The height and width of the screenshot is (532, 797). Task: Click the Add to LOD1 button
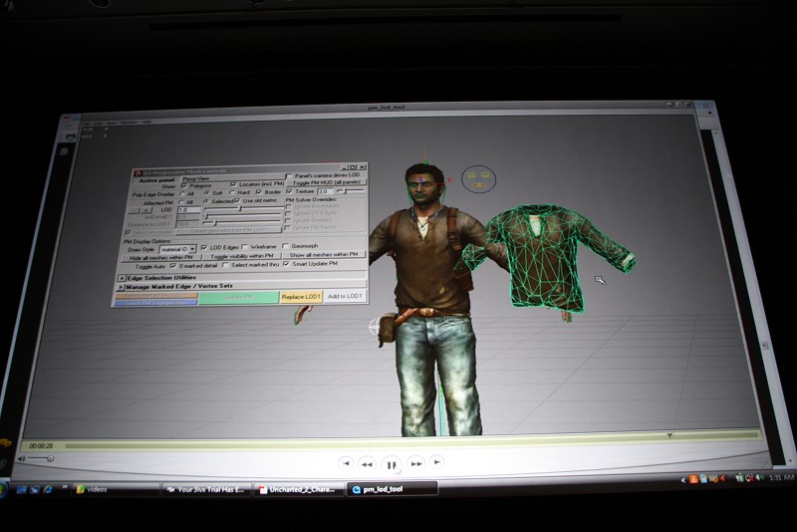point(345,296)
